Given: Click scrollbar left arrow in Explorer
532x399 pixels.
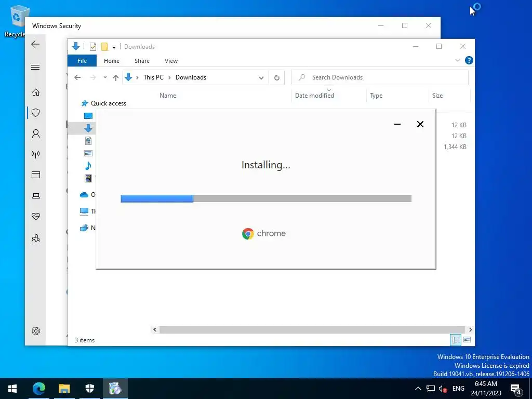Looking at the screenshot, I should tap(155, 329).
